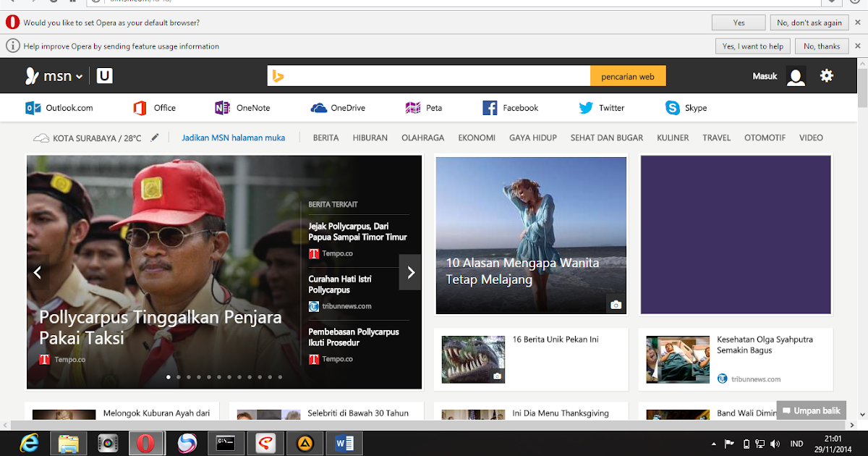This screenshot has height=456, width=868.
Task: Click the purple advertisement box
Action: [x=736, y=235]
